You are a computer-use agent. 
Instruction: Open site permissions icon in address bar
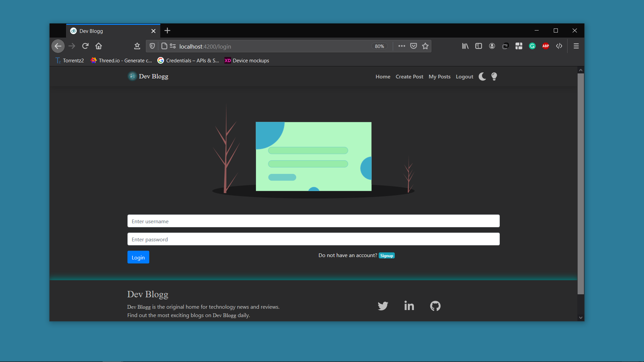pos(173,46)
